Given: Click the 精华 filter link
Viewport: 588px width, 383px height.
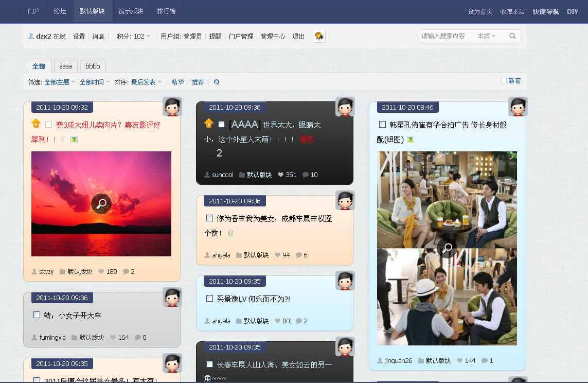Looking at the screenshot, I should point(178,82).
